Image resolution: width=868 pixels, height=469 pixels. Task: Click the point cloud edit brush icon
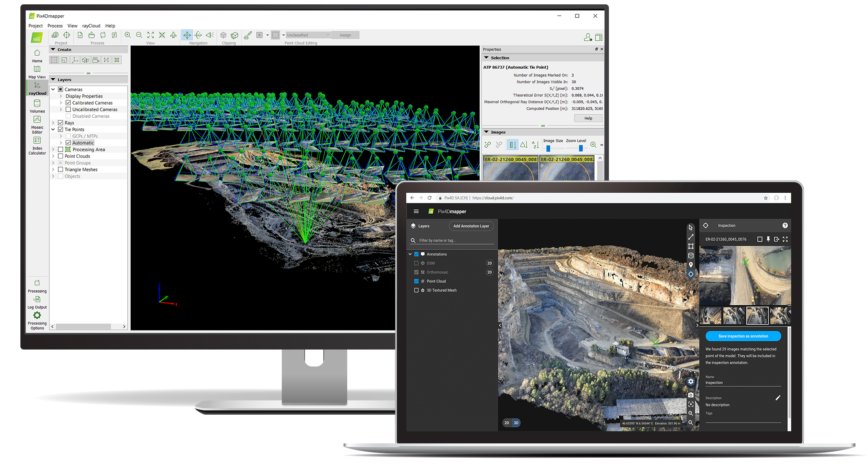tap(248, 35)
